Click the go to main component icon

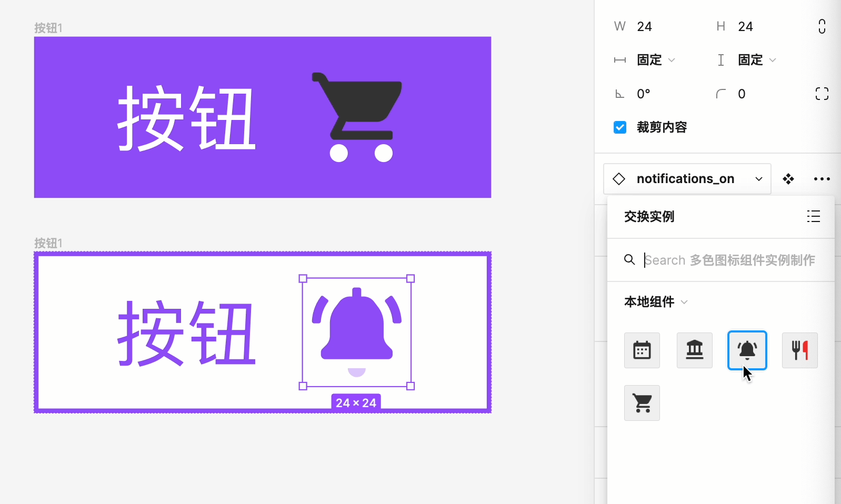point(788,179)
